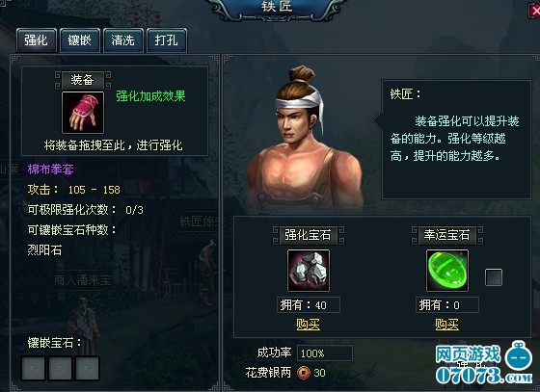Click the blacksmith NPC portrait
Image resolution: width=540 pixels, height=392 pixels.
[305, 140]
